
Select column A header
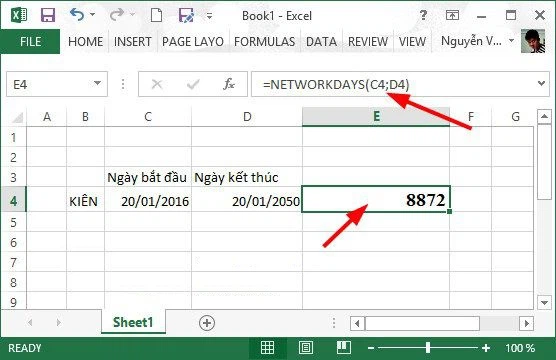46,117
